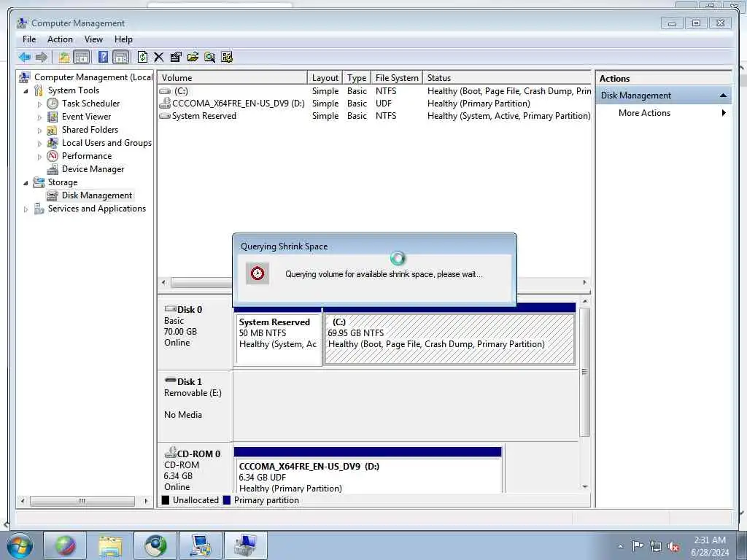Screen dimensions: 747x560
Task: Open the File menu
Action: (29, 39)
